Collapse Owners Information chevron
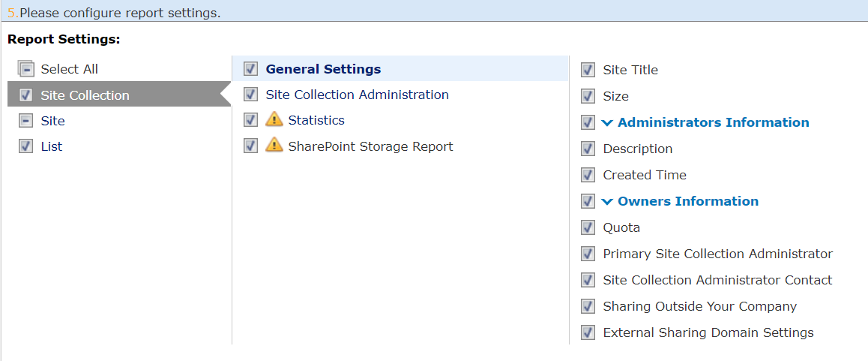This screenshot has width=868, height=361. [x=607, y=201]
